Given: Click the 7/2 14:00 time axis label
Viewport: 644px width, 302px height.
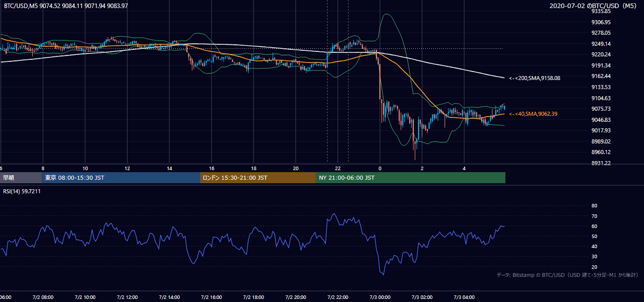Looking at the screenshot, I should click(x=169, y=297).
